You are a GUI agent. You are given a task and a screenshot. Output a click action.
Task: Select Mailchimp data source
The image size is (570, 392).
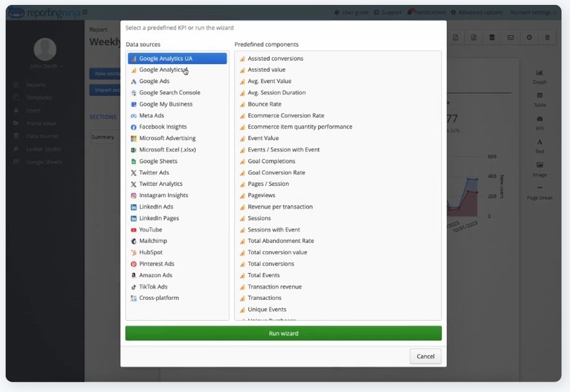coord(177,241)
